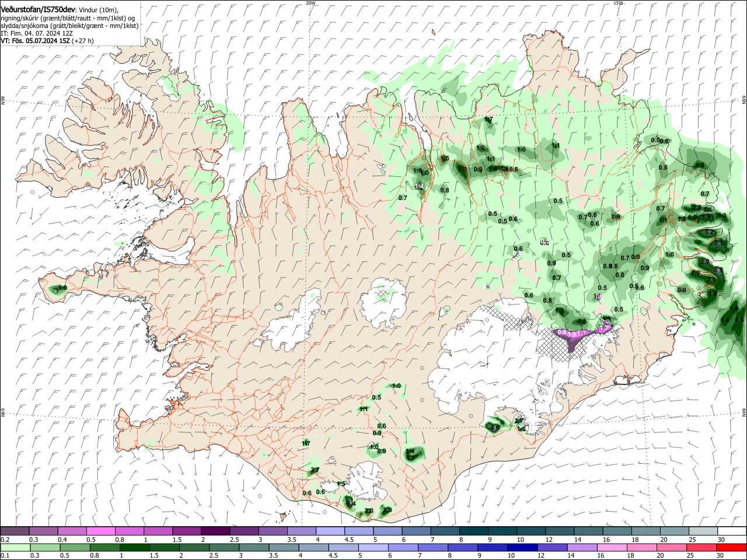Image resolution: width=747 pixels, height=560 pixels.
Task: Select the 'VT: Fös. 05.07.2024 15Z (+27 h)' line
Action: click(x=47, y=41)
